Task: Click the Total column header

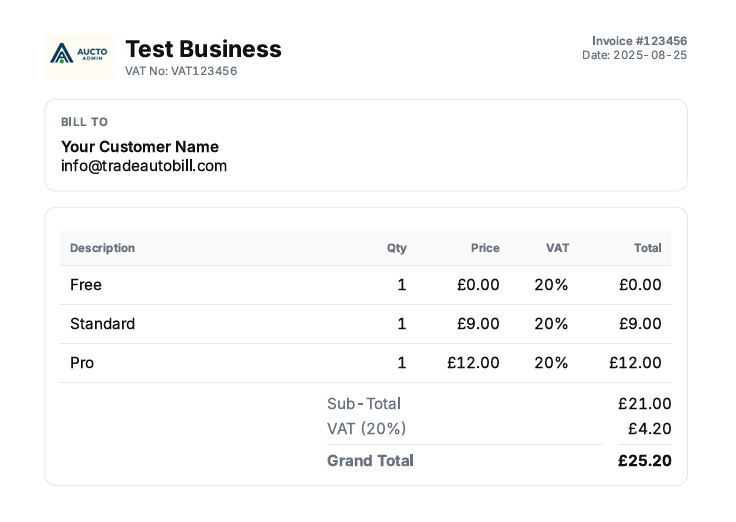Action: (x=648, y=248)
